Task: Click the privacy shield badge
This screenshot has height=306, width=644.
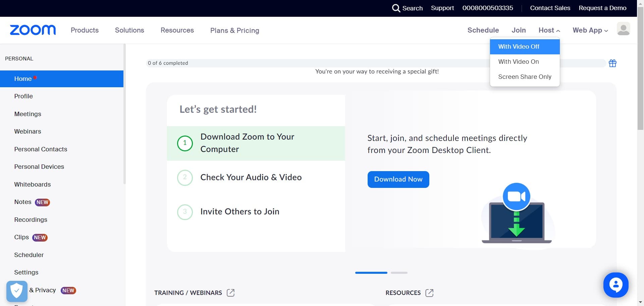Action: click(17, 291)
